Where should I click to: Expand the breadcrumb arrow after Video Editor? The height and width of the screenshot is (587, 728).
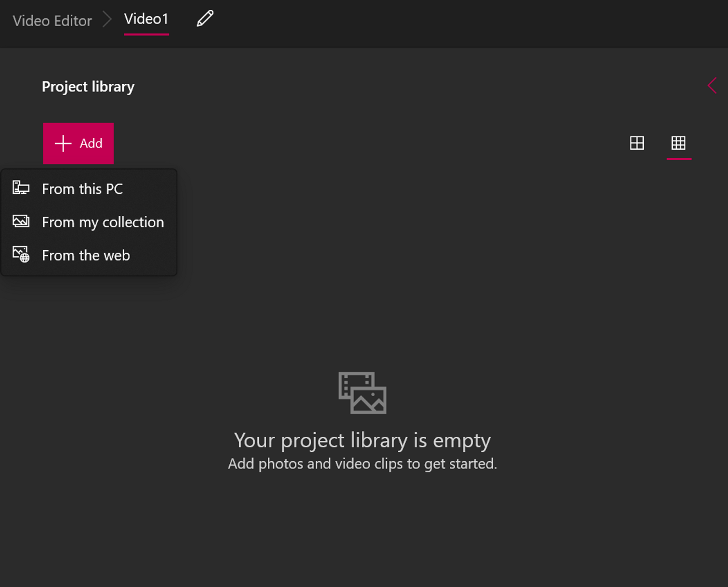coord(108,19)
